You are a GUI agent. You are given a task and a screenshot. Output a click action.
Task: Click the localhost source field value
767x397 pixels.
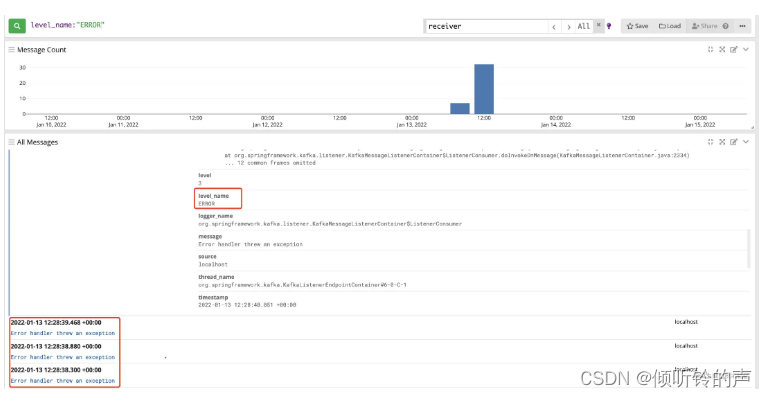point(213,265)
